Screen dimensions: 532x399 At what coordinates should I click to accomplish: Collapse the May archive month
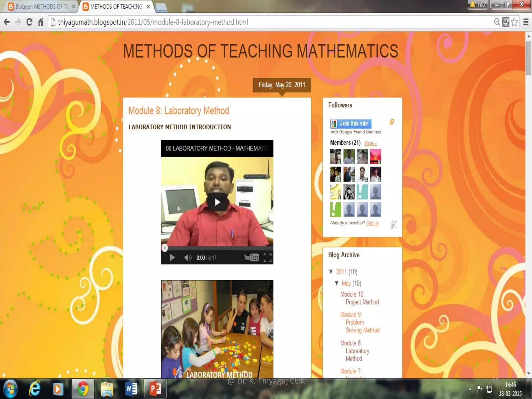337,283
